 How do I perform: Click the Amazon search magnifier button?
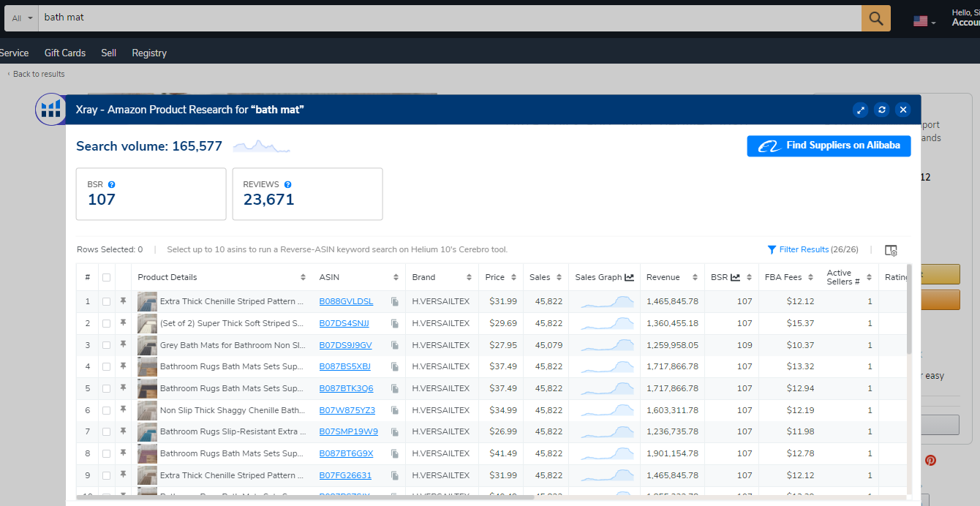click(875, 18)
